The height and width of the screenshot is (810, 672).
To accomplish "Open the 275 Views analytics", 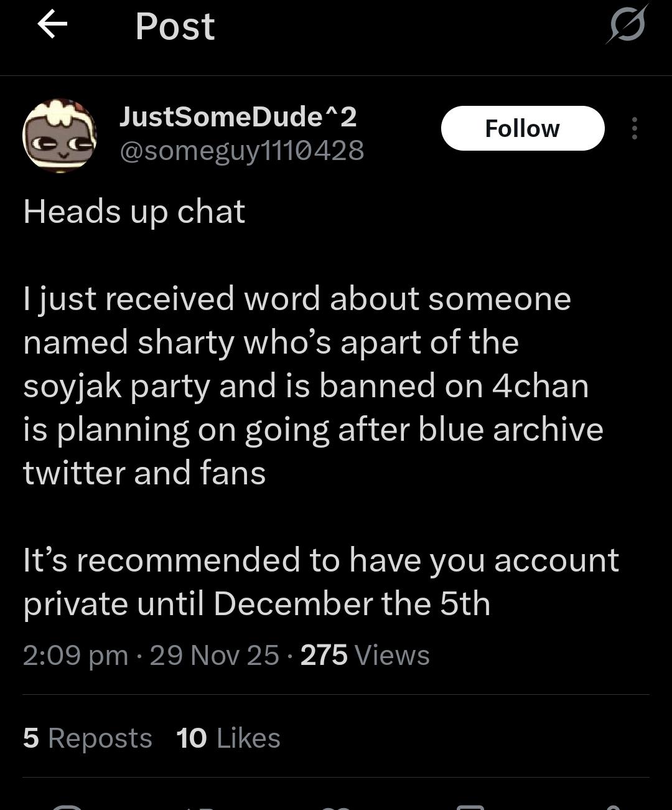I will click(365, 656).
